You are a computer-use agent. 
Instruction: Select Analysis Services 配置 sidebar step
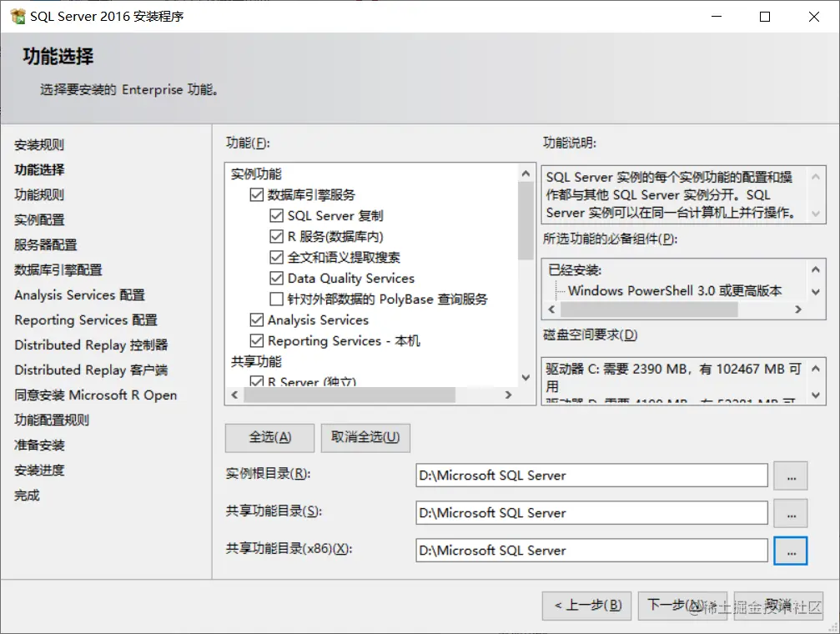(79, 294)
